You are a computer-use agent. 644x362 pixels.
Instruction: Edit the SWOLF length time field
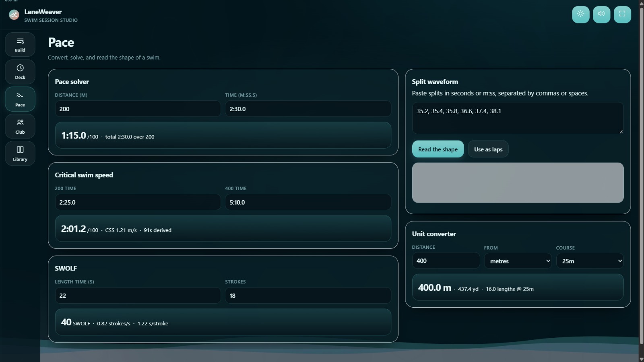click(138, 296)
